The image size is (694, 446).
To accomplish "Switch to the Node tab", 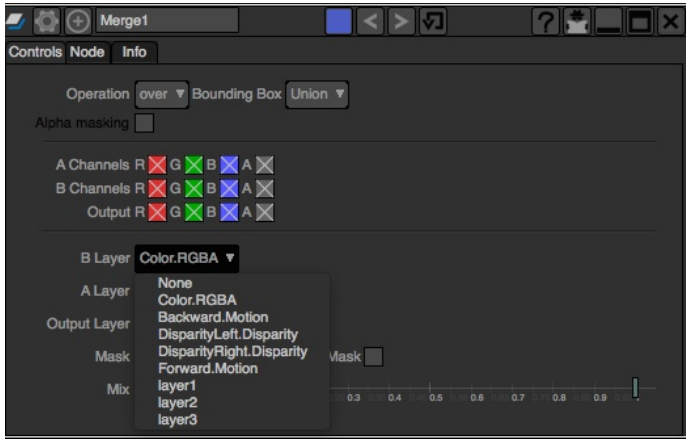I will tap(87, 52).
